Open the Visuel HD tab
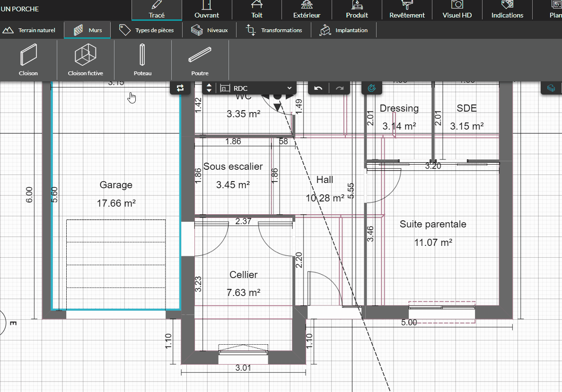This screenshot has width=562, height=392. [x=457, y=10]
